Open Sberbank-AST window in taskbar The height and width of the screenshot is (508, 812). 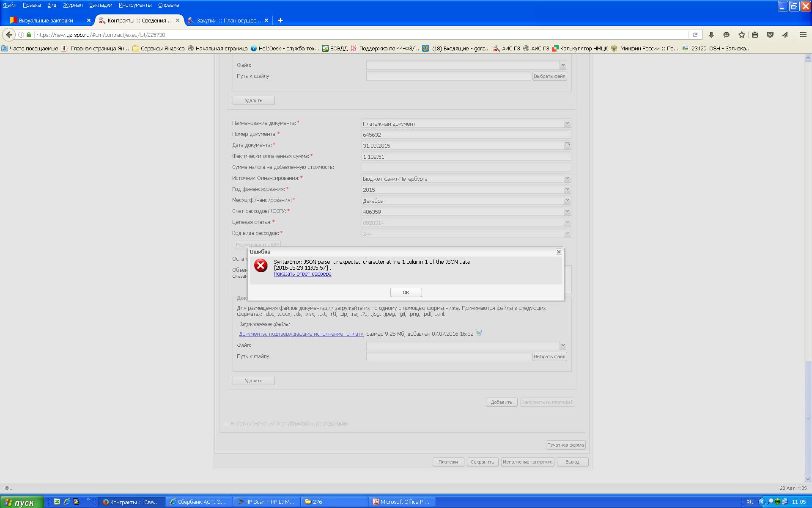199,502
